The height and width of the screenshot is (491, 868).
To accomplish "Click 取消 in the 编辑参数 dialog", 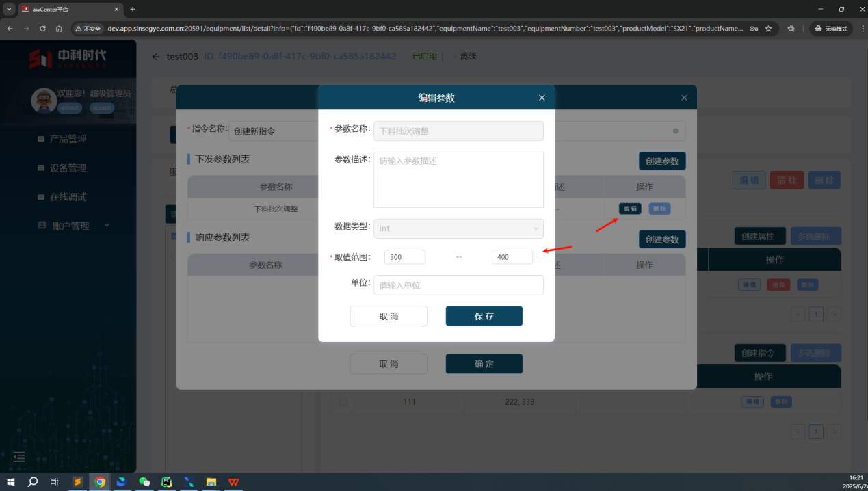I will point(389,316).
